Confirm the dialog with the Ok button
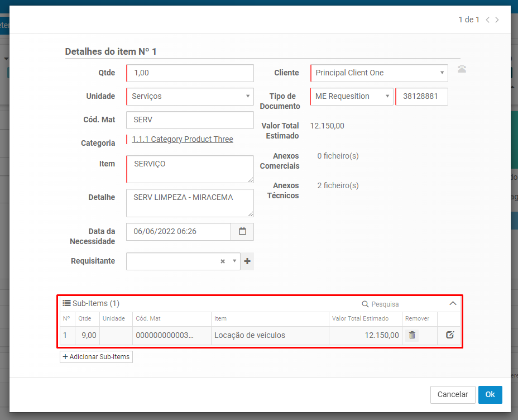This screenshot has width=518, height=420. click(490, 394)
